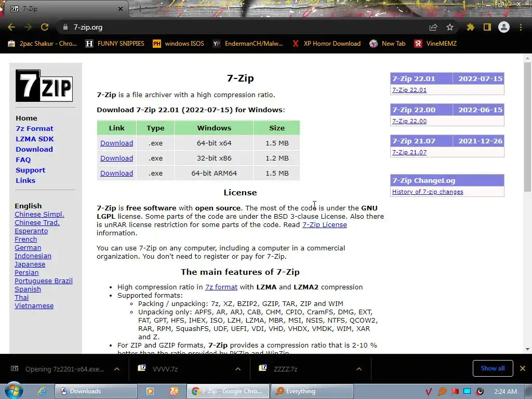
Task: Switch language to Indonesian
Action: pos(33,256)
